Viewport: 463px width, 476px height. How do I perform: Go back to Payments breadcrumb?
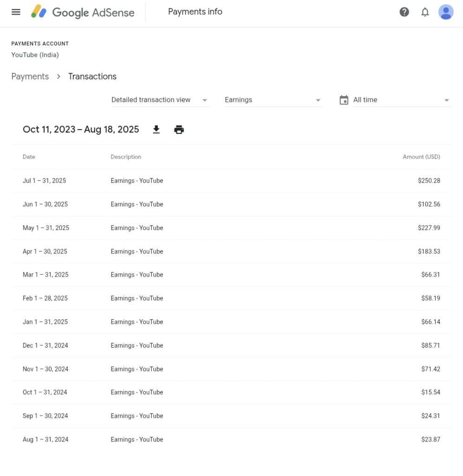click(30, 77)
